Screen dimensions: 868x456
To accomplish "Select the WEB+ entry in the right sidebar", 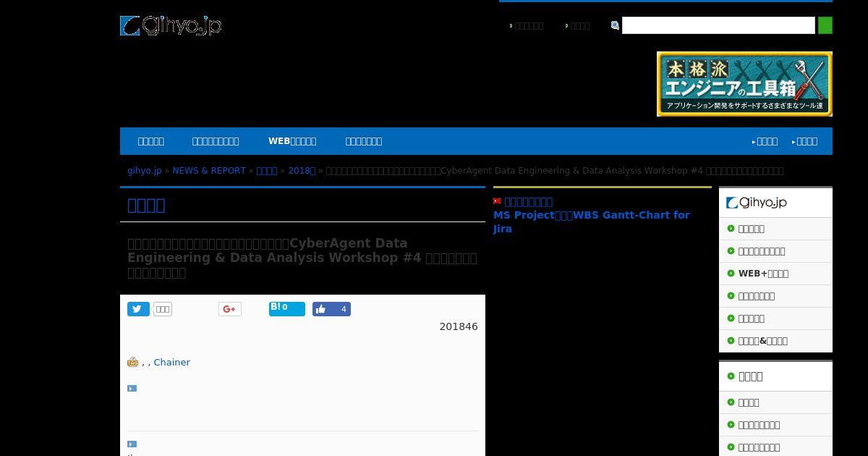I will (775, 274).
